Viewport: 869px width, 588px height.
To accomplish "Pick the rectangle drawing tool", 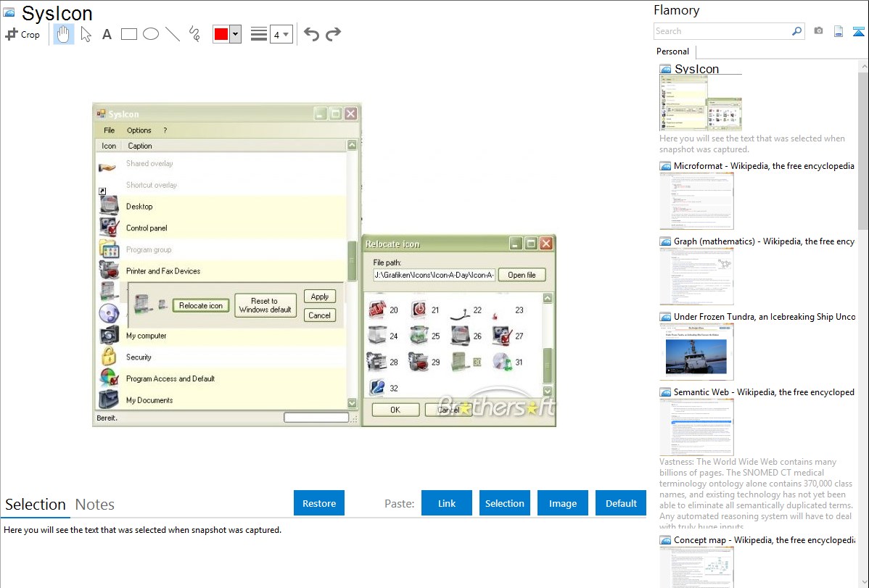I will (128, 34).
